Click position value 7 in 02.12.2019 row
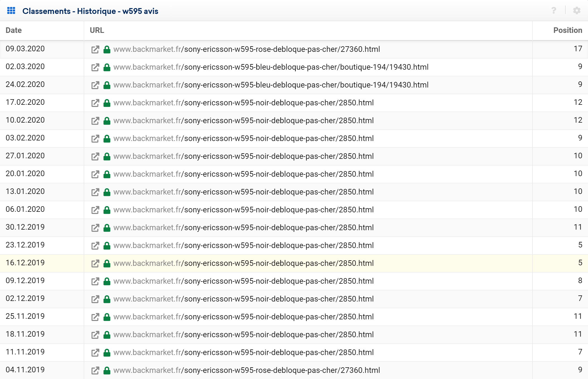 point(580,298)
